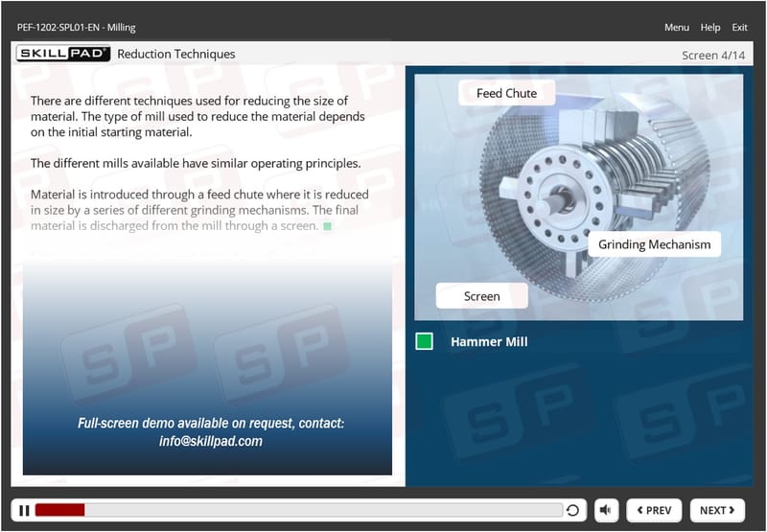Click the small green marker ending the paragraph
767x532 pixels.
327,226
